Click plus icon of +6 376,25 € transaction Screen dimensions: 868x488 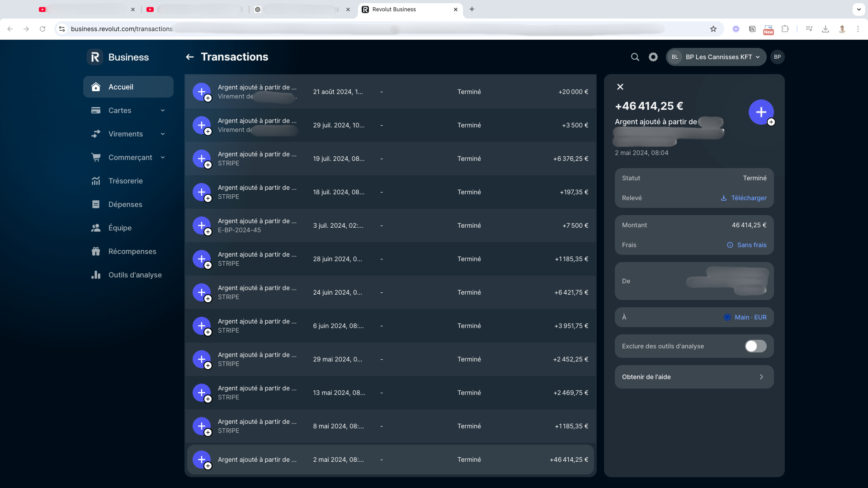coord(202,159)
